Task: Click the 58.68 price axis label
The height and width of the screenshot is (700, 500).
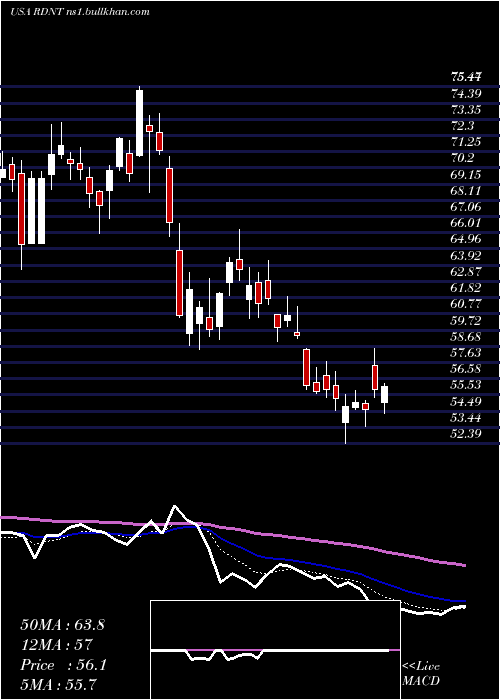Action: point(466,337)
